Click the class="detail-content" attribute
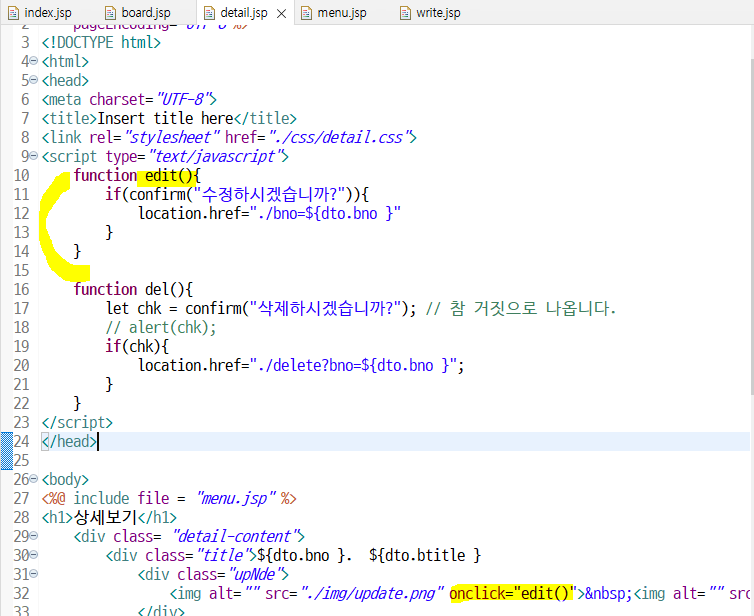754x616 pixels. tap(205, 536)
